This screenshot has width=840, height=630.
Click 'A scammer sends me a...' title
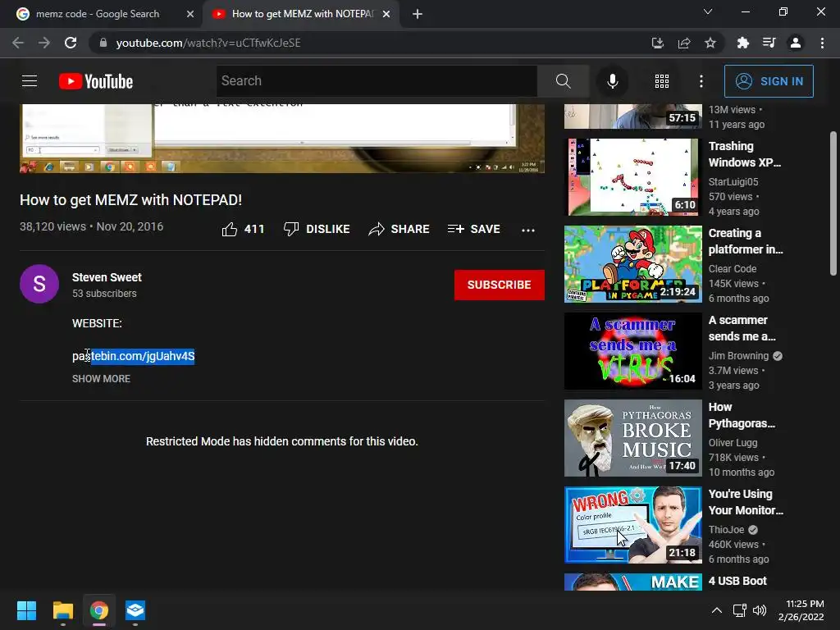[x=742, y=328]
